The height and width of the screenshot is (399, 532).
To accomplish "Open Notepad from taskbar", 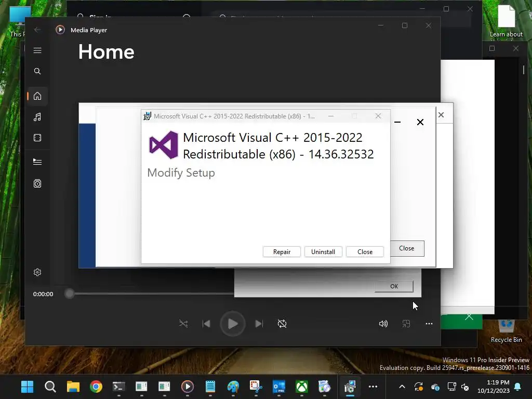I will pos(210,387).
